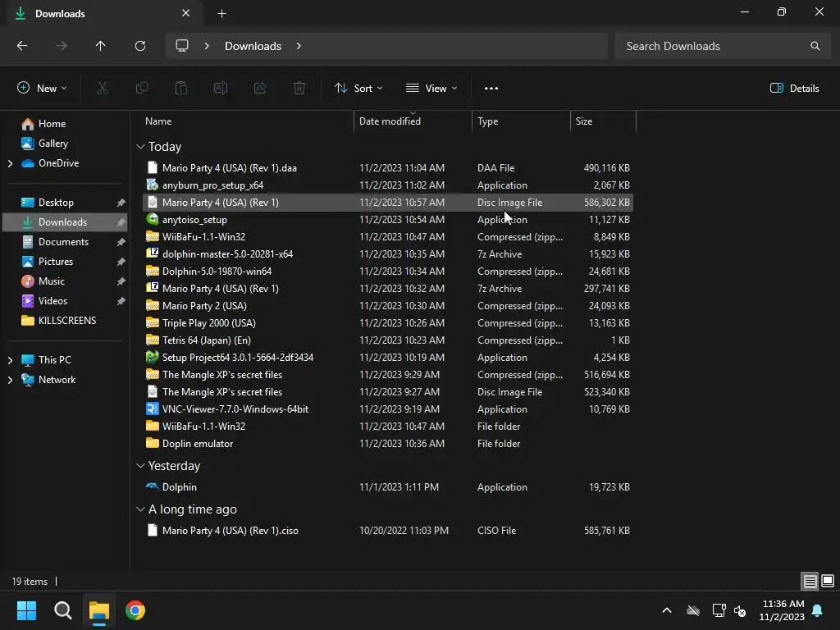Open the New dropdown menu
Screen dimensions: 840x630
42,89
